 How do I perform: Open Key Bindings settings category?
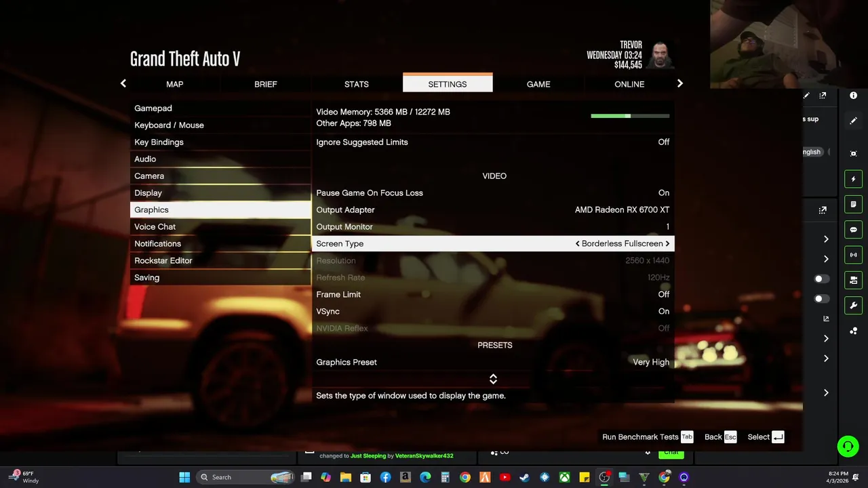220,142
